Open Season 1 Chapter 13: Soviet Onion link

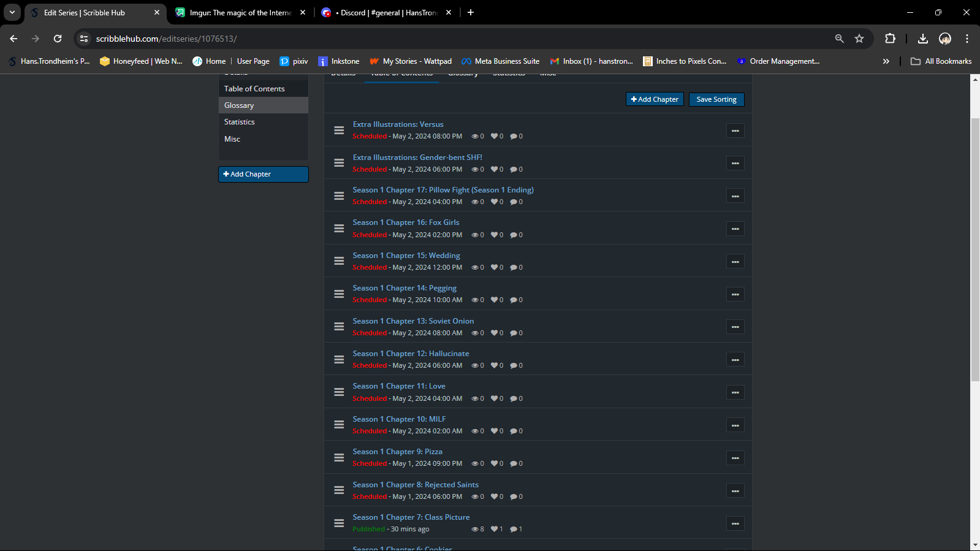[x=413, y=321]
